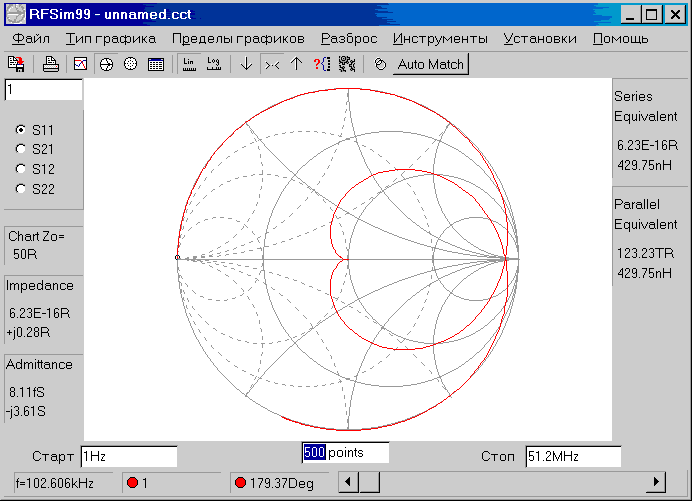Click the printer icon
The width and height of the screenshot is (692, 501).
click(x=51, y=64)
